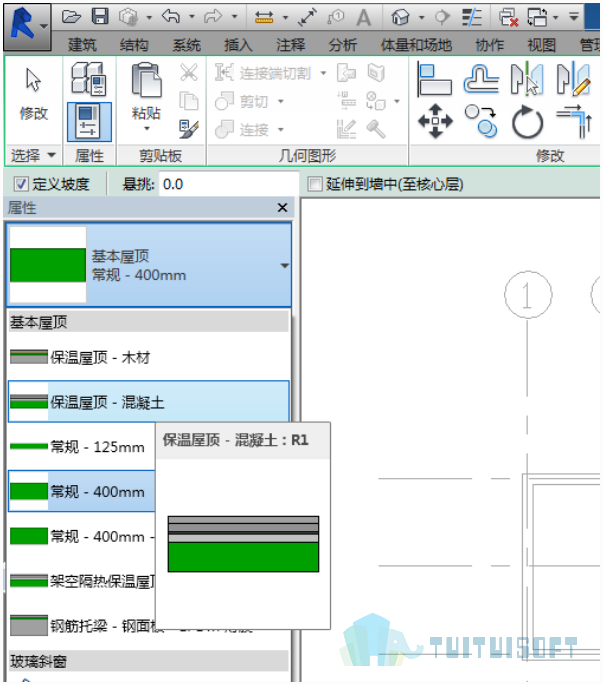Image resolution: width=603 pixels, height=684 pixels.
Task: Click the Demolish hammer icon
Action: click(376, 129)
